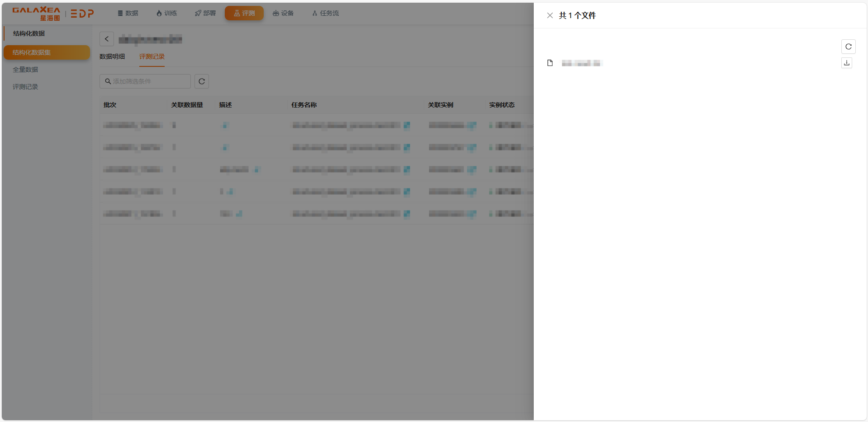
Task: Switch to the 数据明细 tab
Action: [112, 56]
